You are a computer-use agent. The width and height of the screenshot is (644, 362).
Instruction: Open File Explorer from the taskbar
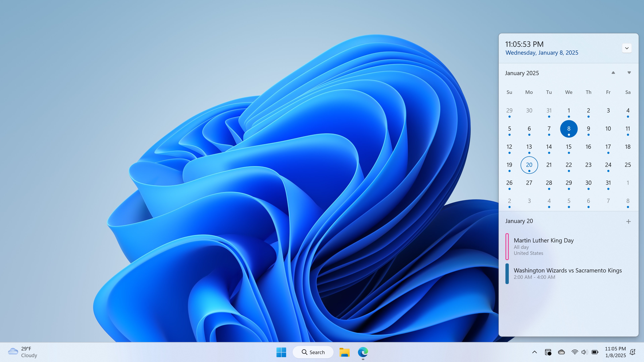pyautogui.click(x=344, y=352)
